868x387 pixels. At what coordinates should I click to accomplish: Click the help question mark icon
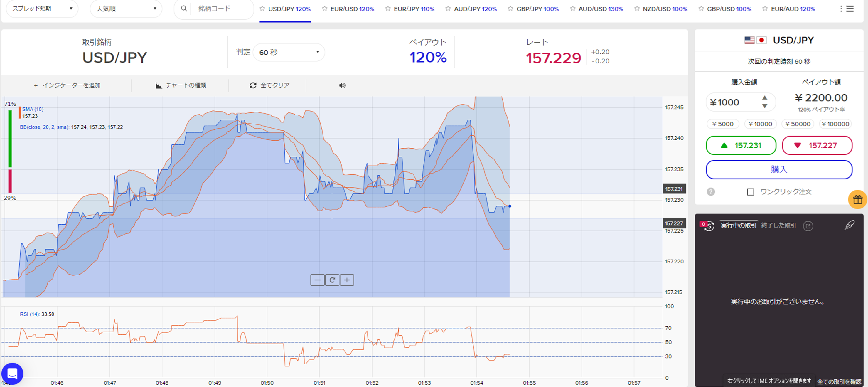pos(711,192)
